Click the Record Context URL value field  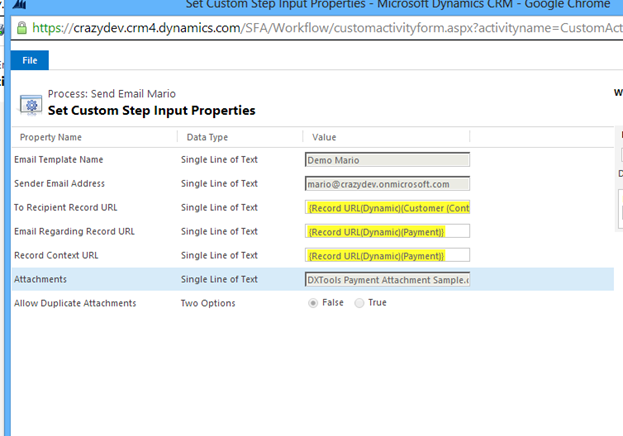point(387,256)
